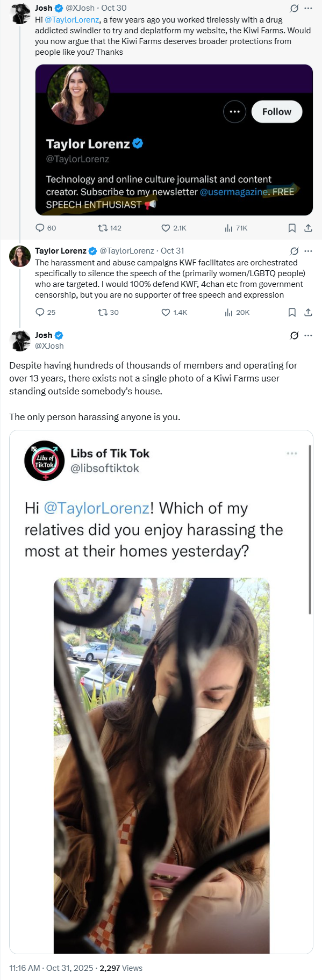
Task: Like the tweet with 2.1K likes
Action: coord(174,228)
